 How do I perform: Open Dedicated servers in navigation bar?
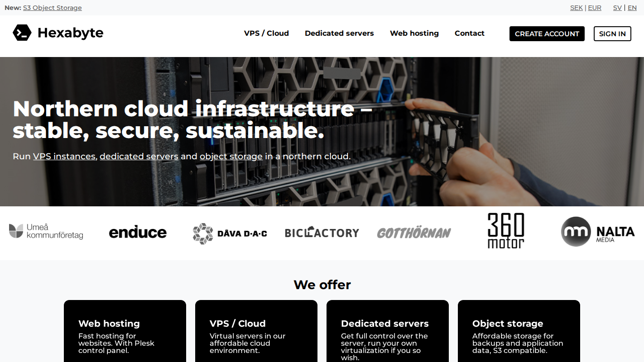pos(339,33)
